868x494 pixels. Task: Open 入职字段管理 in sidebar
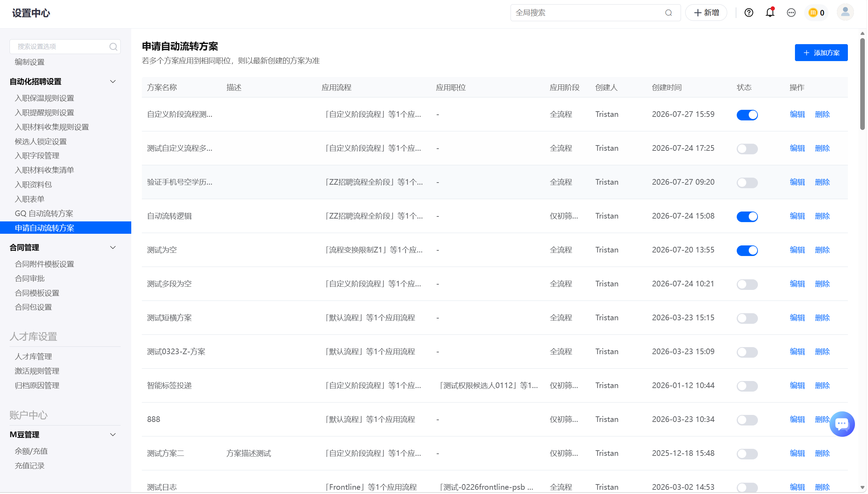click(37, 156)
